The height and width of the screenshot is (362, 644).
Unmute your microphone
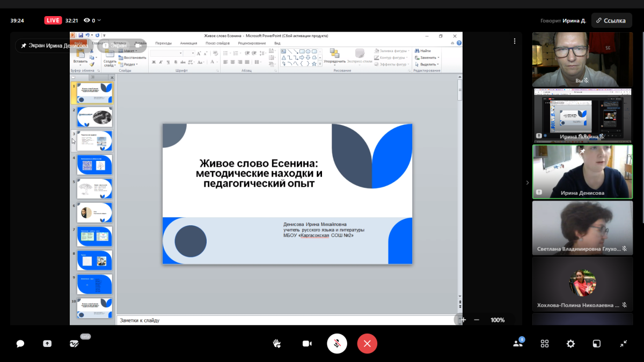[337, 344]
